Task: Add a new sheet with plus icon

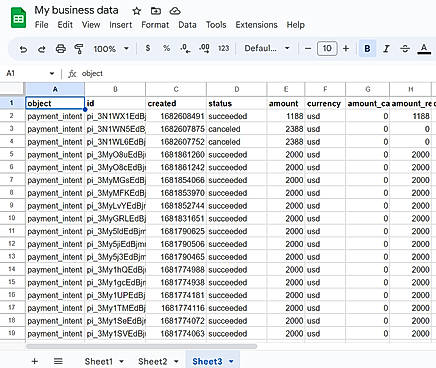Action: [34, 361]
